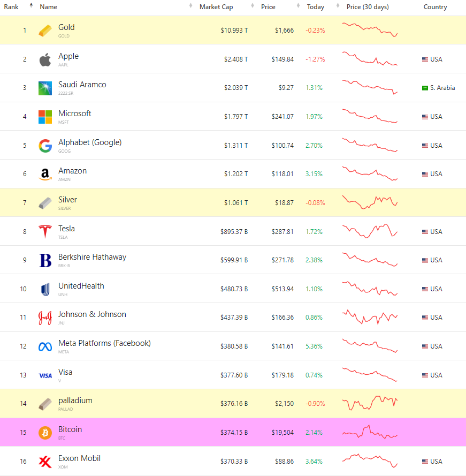Click the USA flag in Exxon Mobil row

click(x=425, y=462)
